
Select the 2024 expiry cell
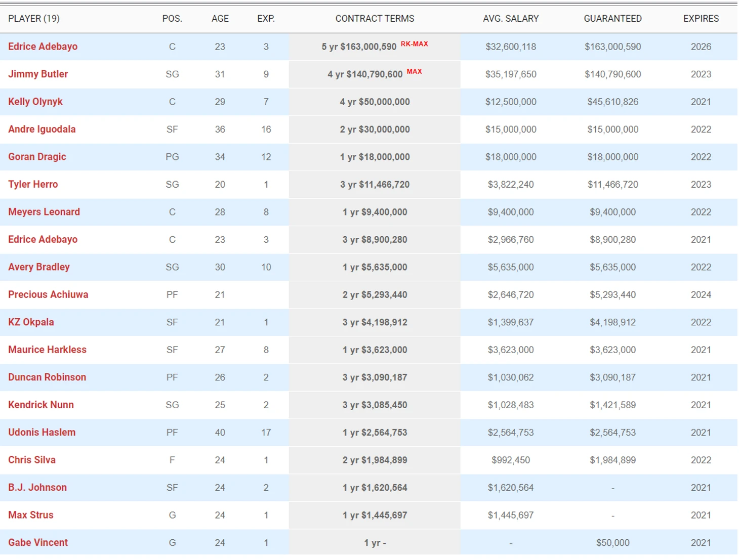point(701,295)
